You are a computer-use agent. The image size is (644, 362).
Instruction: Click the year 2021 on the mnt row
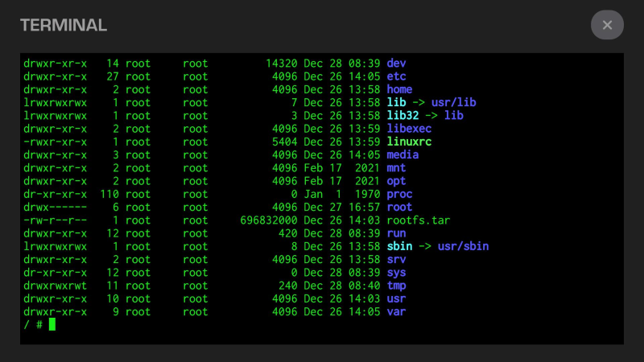[x=368, y=168]
